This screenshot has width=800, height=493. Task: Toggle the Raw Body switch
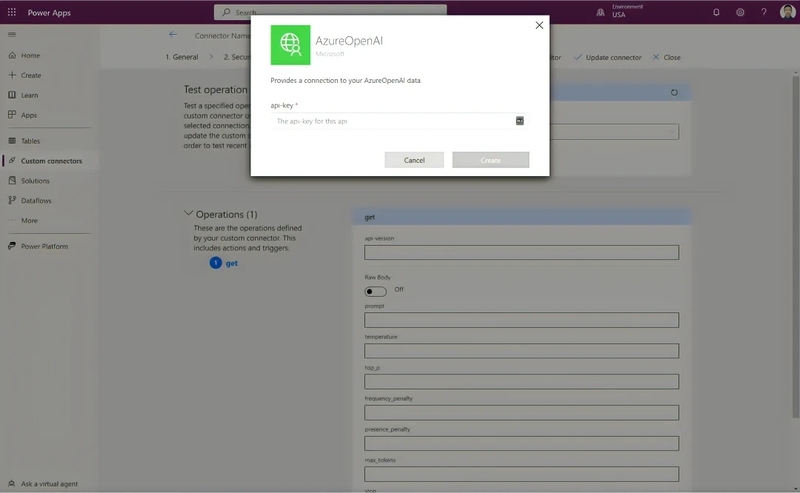tap(376, 291)
